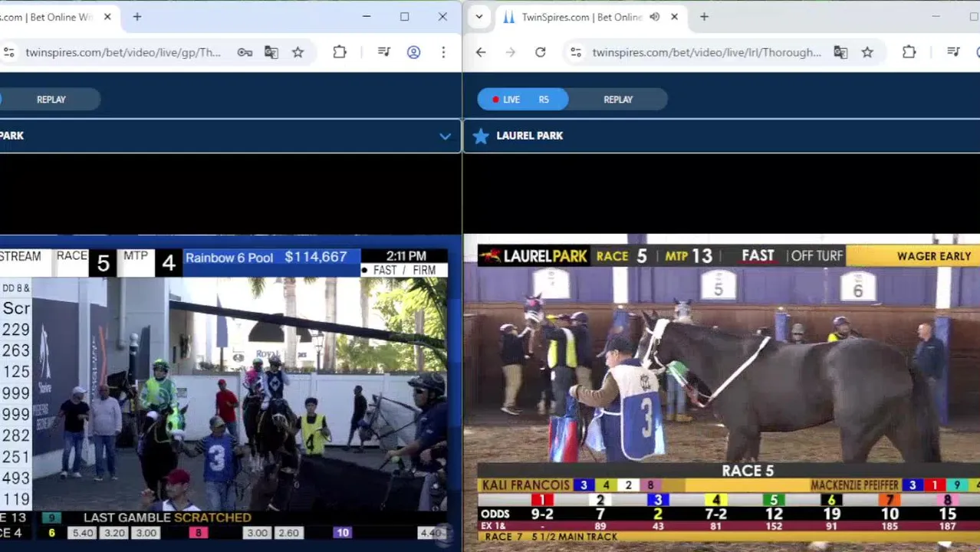Click the left window gp URL address bar

pos(123,52)
